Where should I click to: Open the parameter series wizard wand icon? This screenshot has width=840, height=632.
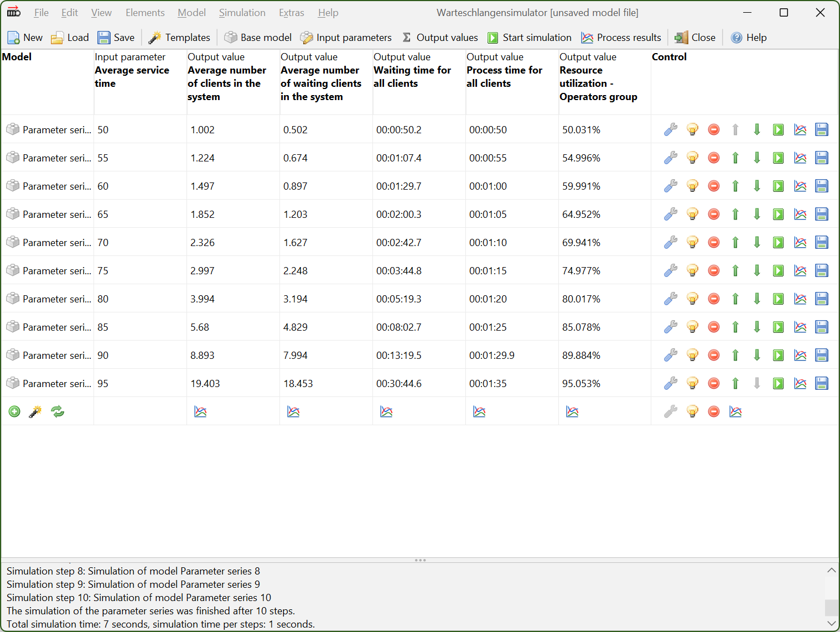(x=35, y=411)
